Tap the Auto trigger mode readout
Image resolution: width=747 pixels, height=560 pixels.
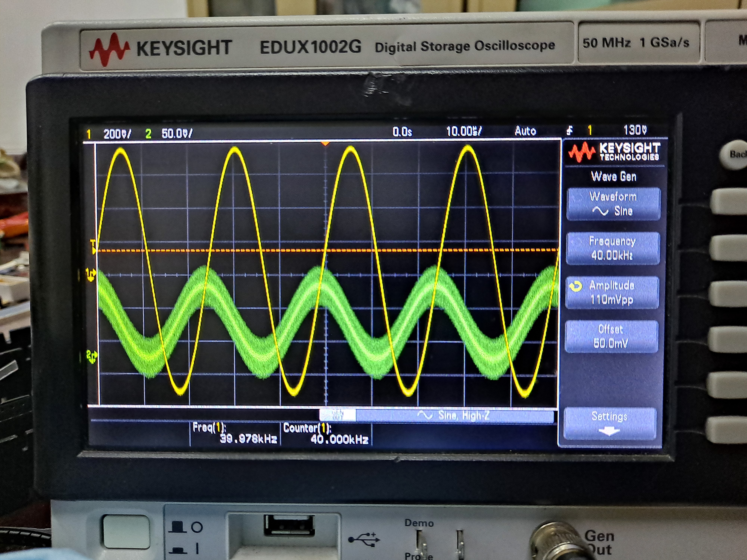[525, 131]
